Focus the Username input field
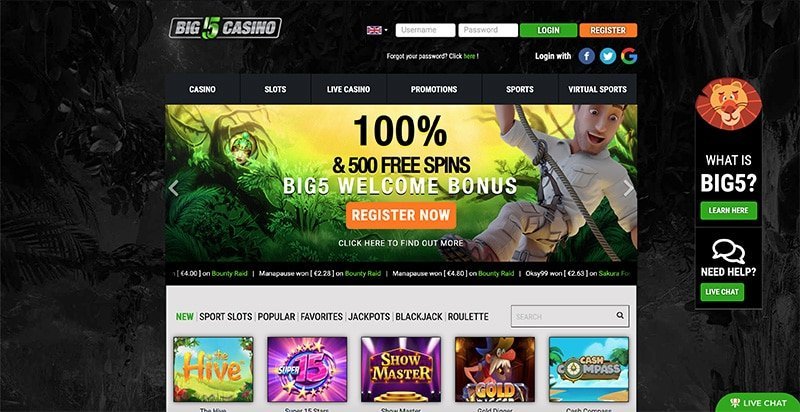 425,30
